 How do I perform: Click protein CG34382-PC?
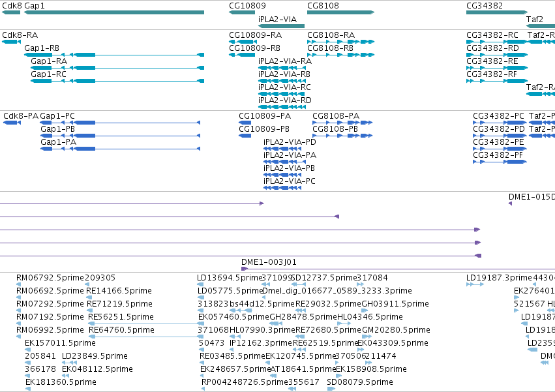click(x=499, y=116)
